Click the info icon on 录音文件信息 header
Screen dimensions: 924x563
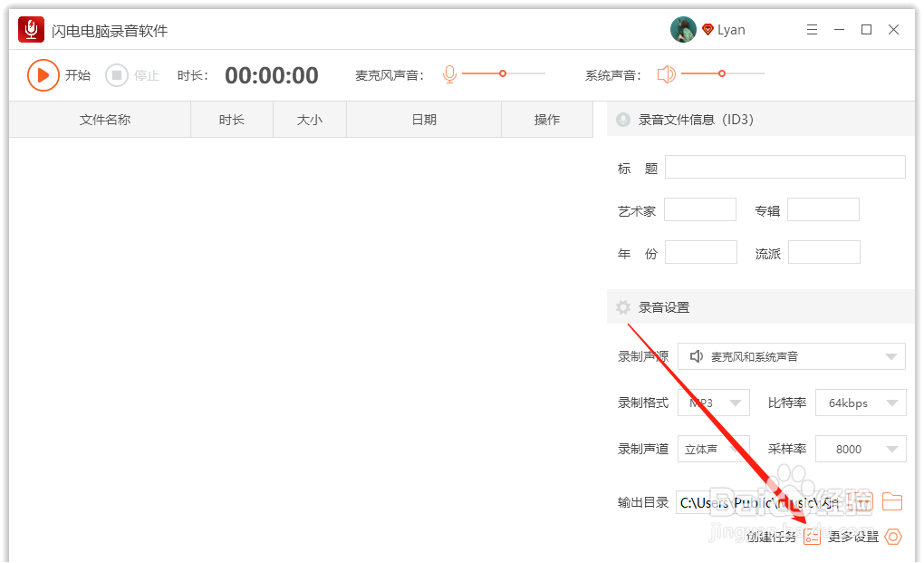pyautogui.click(x=621, y=119)
